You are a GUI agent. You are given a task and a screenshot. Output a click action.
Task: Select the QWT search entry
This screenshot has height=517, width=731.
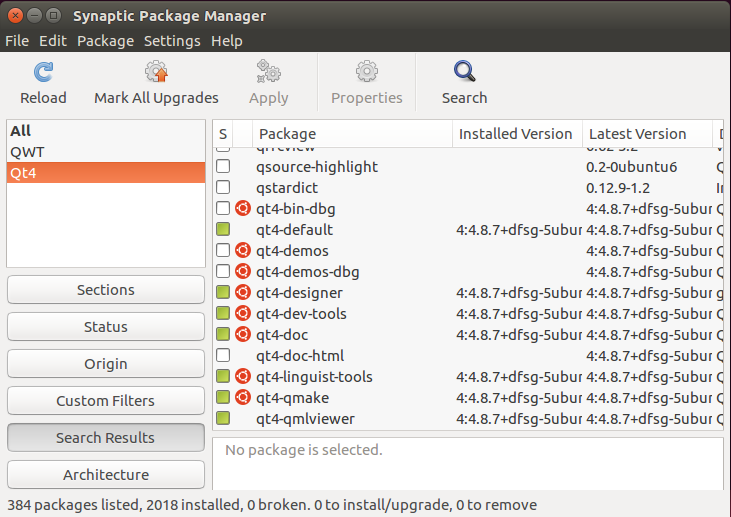[x=106, y=152]
